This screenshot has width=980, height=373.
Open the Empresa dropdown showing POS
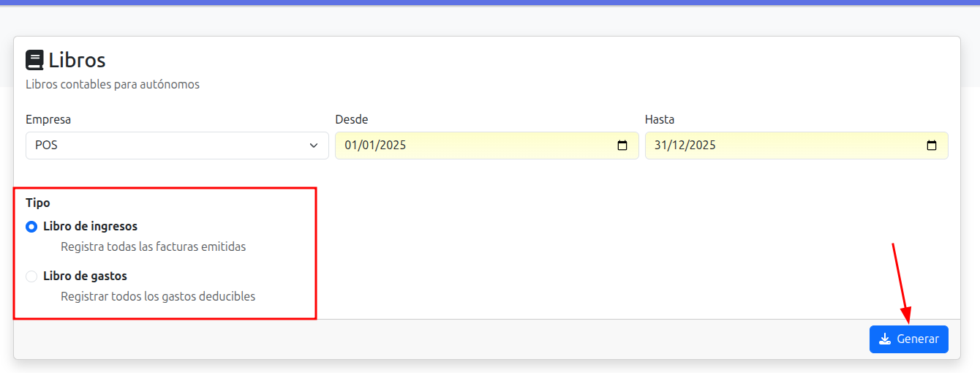pyautogui.click(x=168, y=146)
